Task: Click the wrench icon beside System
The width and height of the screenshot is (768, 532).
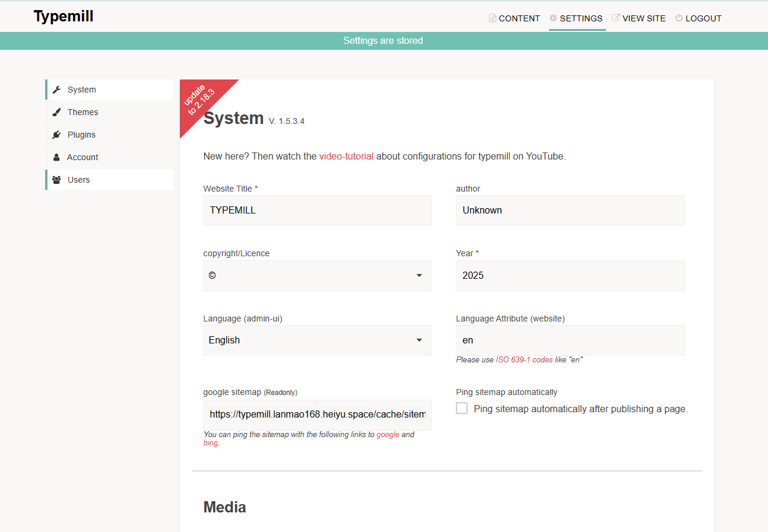Action: point(56,90)
